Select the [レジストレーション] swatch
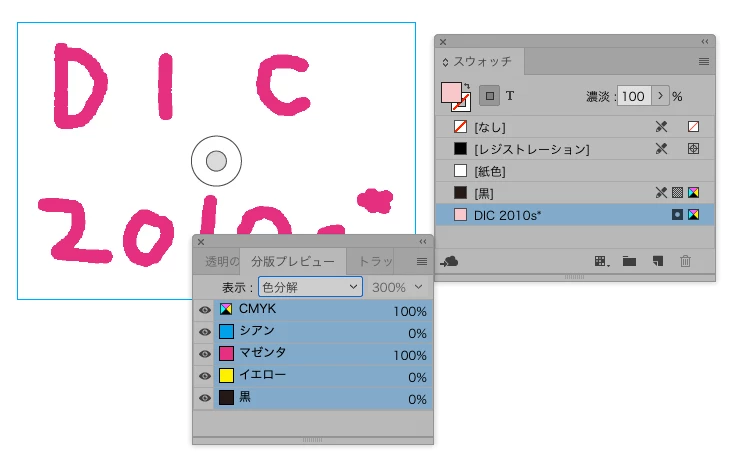Screen dimensions: 742x467 (574, 149)
